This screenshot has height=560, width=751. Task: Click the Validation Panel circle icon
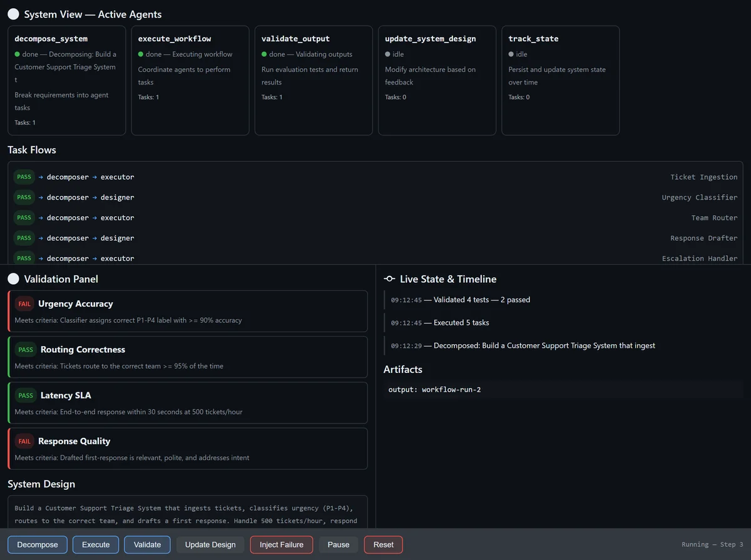coord(13,278)
